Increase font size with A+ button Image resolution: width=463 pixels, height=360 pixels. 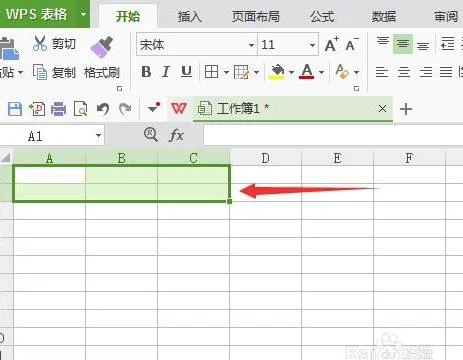click(332, 45)
